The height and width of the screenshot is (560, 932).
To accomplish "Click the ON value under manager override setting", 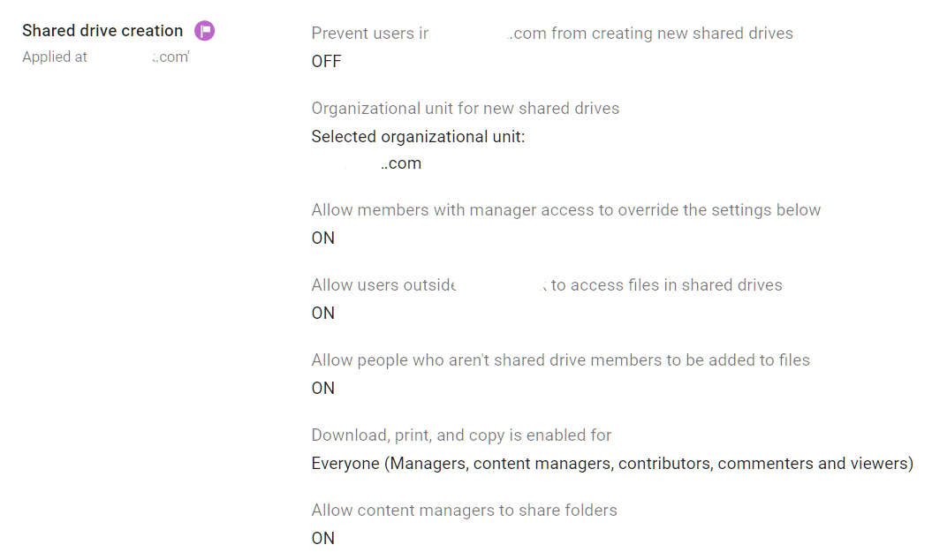I will pyautogui.click(x=322, y=238).
